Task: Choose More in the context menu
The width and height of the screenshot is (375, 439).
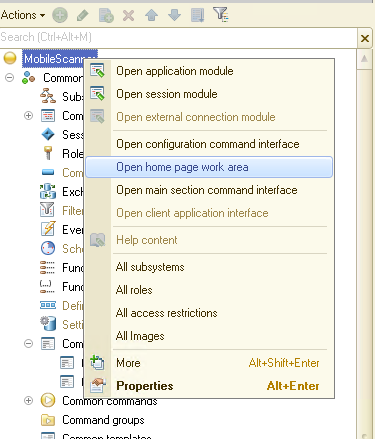Action: [x=209, y=363]
